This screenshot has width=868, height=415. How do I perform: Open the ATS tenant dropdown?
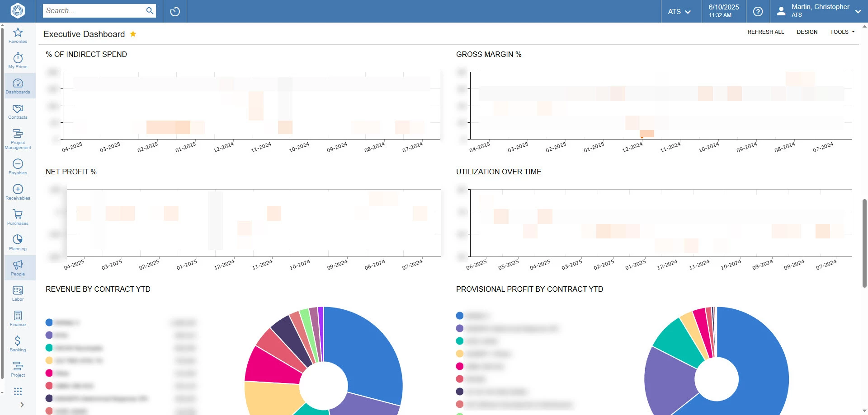679,11
